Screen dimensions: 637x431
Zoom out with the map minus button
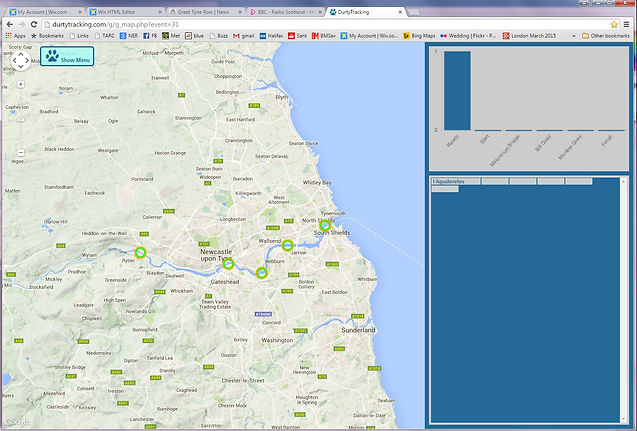[x=21, y=153]
